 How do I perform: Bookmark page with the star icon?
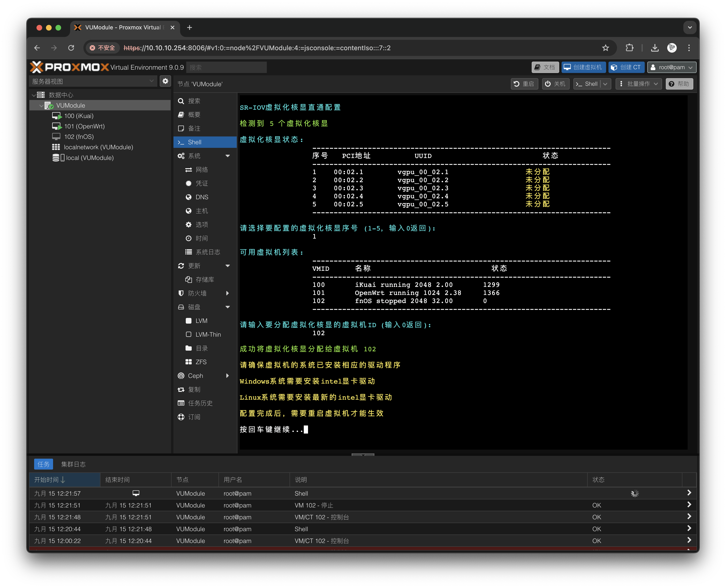coord(605,48)
